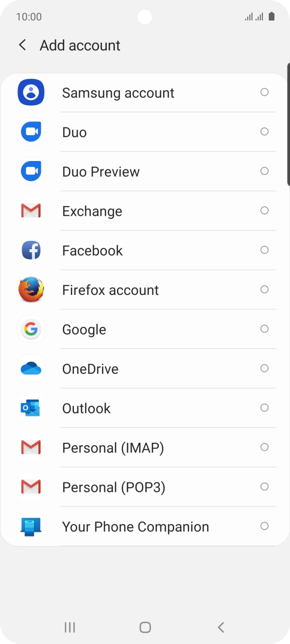The height and width of the screenshot is (644, 290).
Task: Tap the Recents navigation key
Action: pos(69,627)
